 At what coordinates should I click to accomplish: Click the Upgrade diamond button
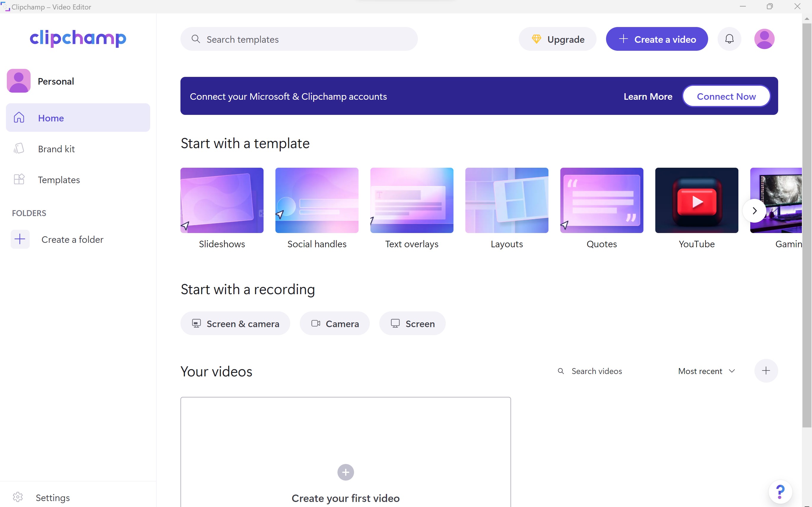pos(557,39)
